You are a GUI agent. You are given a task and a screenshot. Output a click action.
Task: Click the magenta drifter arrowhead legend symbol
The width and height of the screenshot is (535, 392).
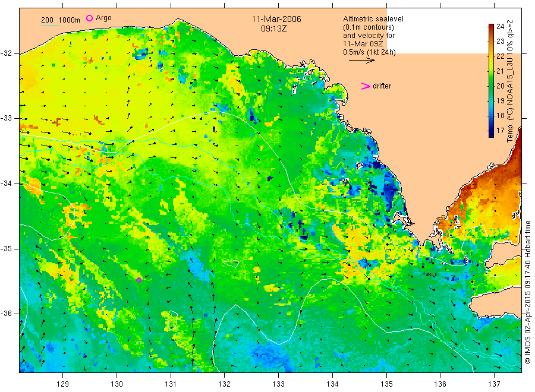pos(366,86)
